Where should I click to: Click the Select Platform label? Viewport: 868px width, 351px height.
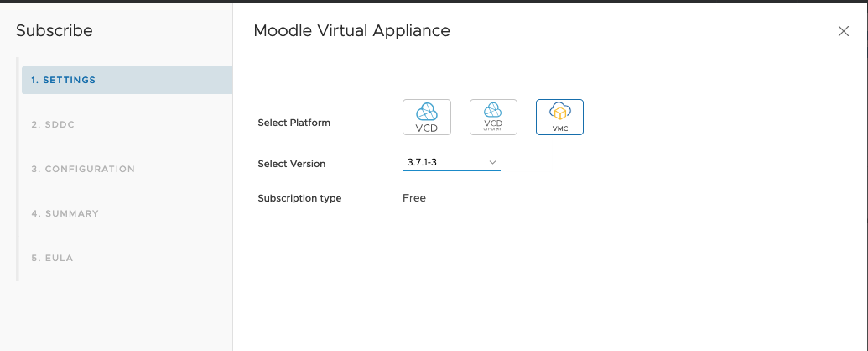point(294,123)
